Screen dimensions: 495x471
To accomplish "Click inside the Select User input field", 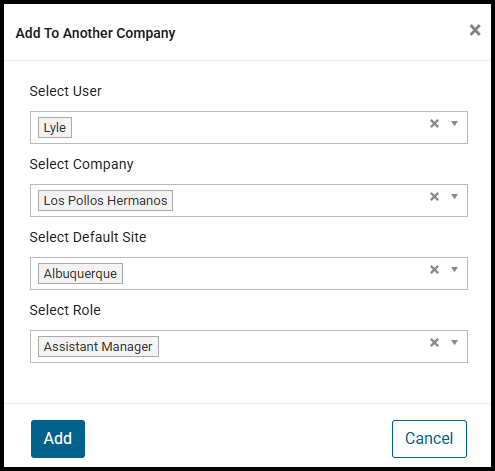I will pyautogui.click(x=249, y=127).
